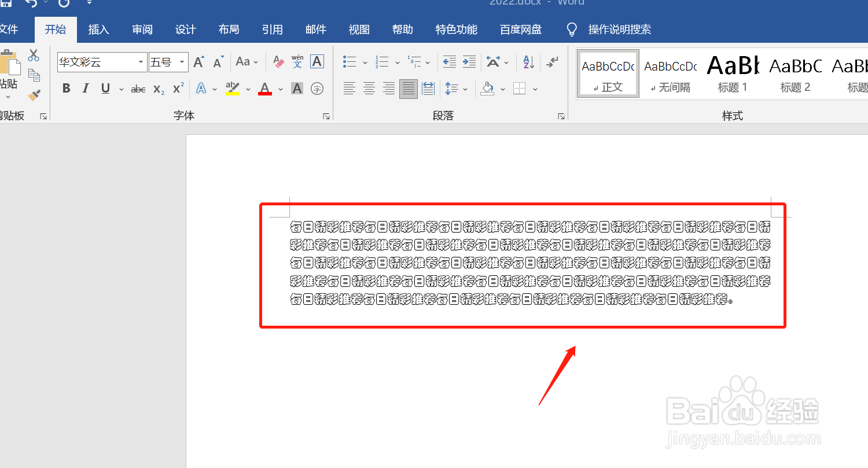Switch to the 插入 ribbon tab
The width and height of the screenshot is (868, 468).
[98, 29]
